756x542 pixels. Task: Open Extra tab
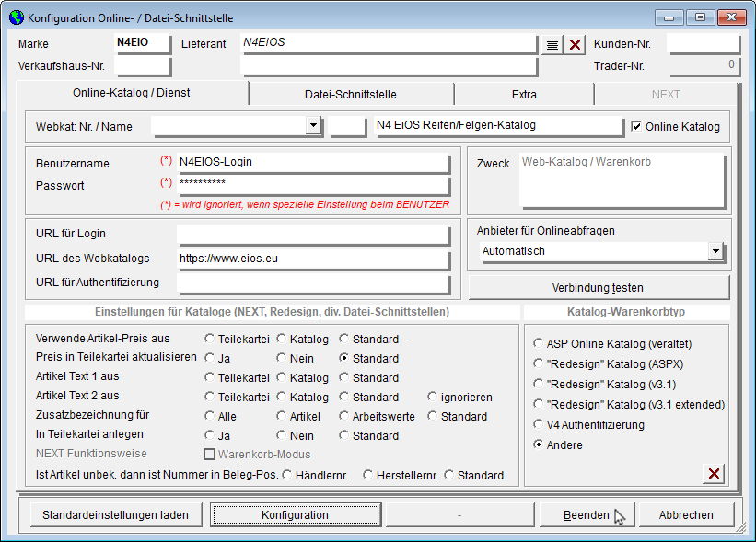(x=524, y=95)
